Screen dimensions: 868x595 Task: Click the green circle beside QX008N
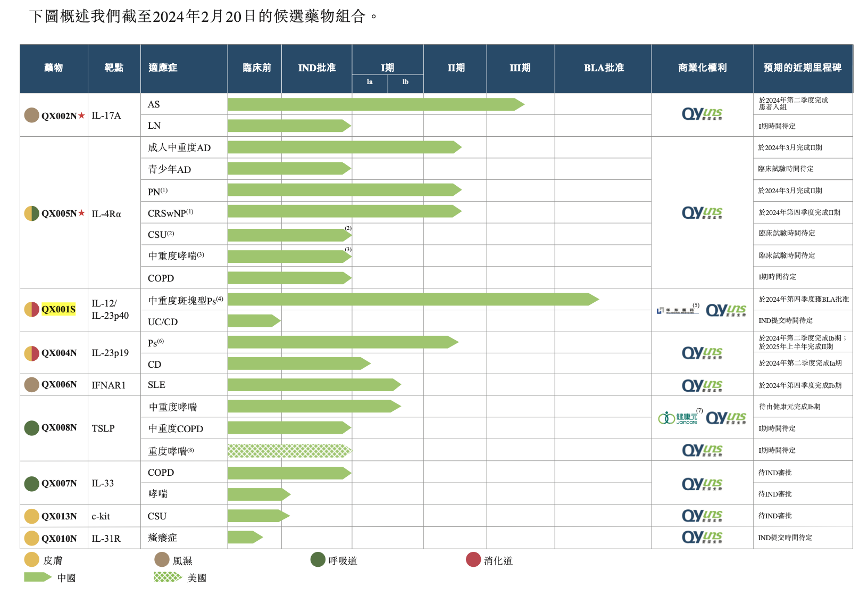point(32,428)
